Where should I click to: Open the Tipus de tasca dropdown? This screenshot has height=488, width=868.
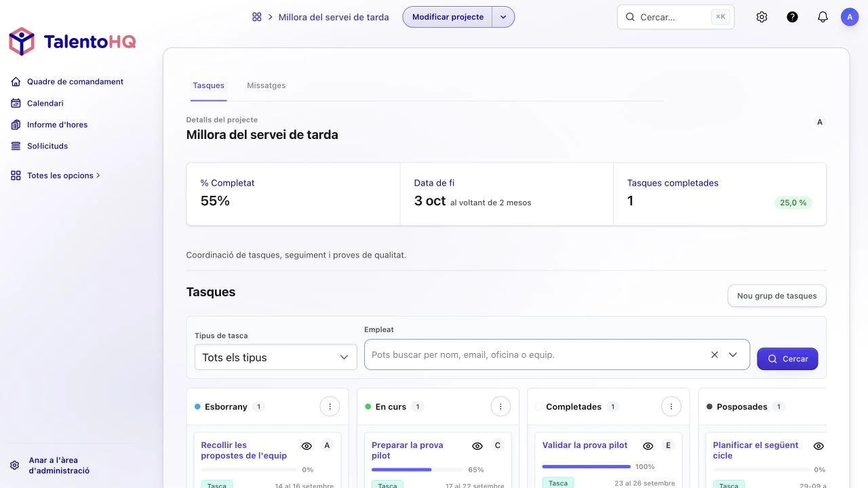(x=275, y=357)
